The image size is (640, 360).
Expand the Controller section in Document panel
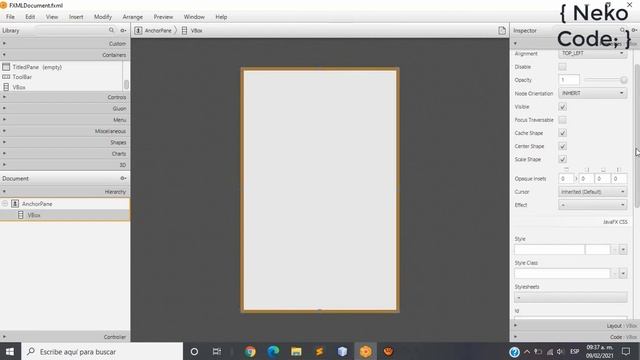coord(65,337)
